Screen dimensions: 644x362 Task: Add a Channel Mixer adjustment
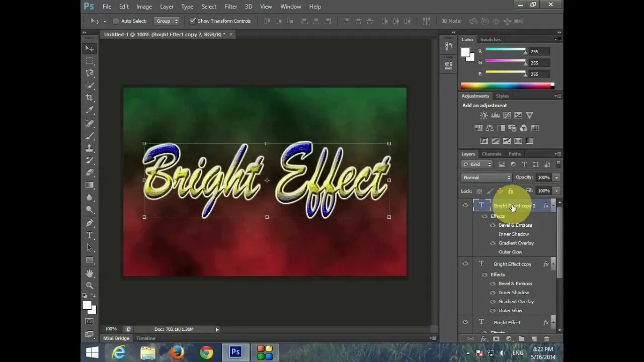coord(523,128)
